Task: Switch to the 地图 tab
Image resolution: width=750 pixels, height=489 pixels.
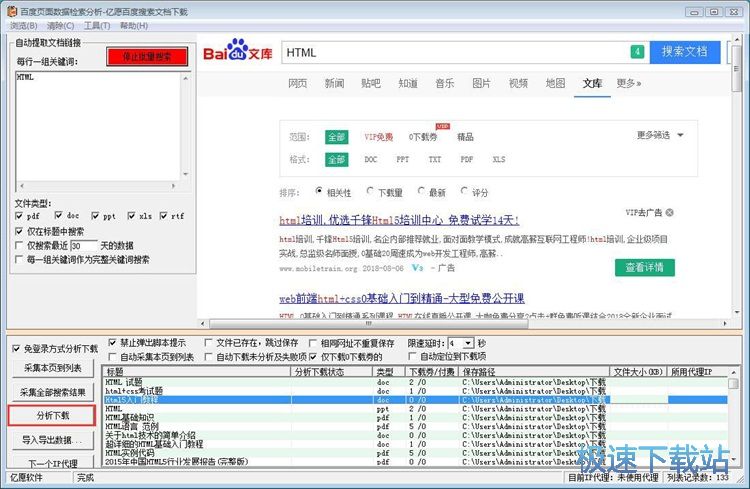Action: (x=555, y=83)
